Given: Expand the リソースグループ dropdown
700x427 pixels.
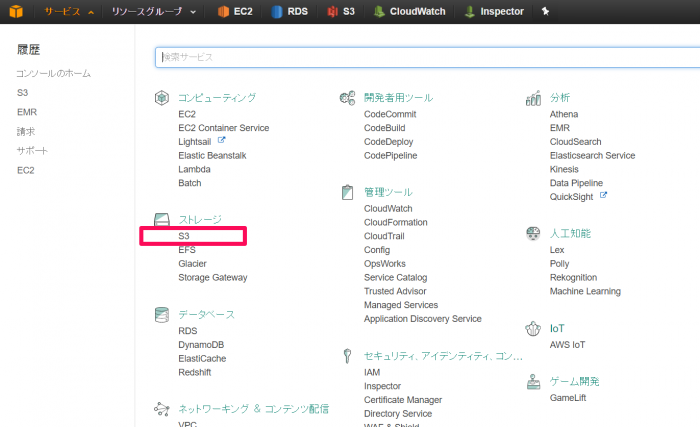Looking at the screenshot, I should pyautogui.click(x=154, y=12).
